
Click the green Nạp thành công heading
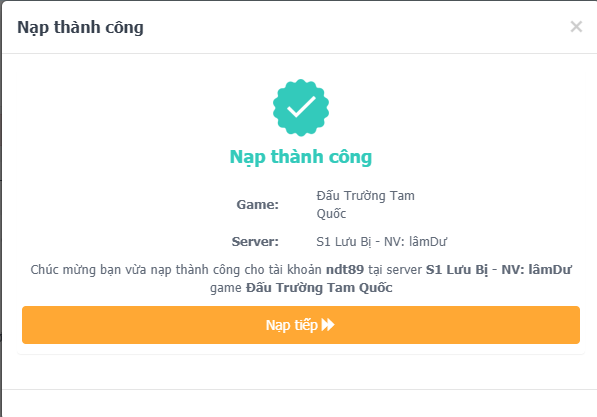301,157
